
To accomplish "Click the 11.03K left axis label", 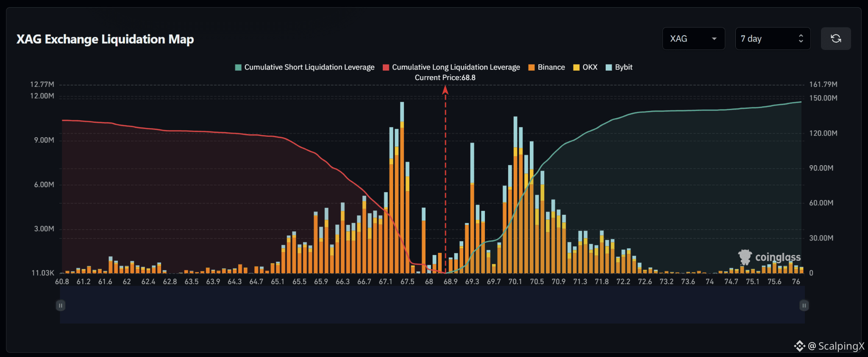I will (43, 273).
